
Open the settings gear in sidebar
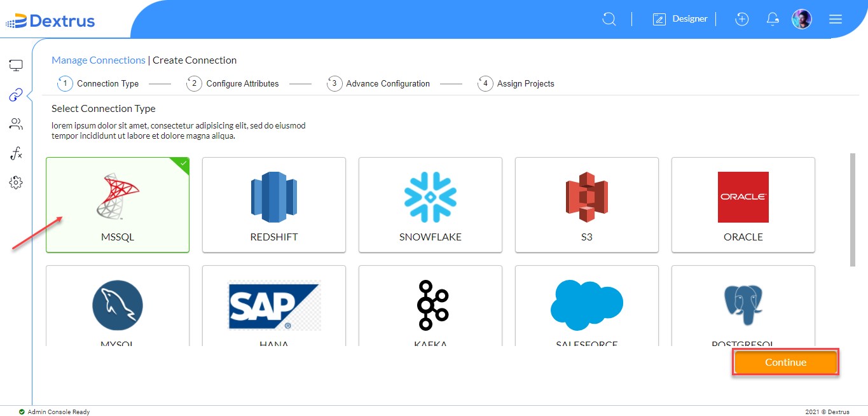(16, 183)
